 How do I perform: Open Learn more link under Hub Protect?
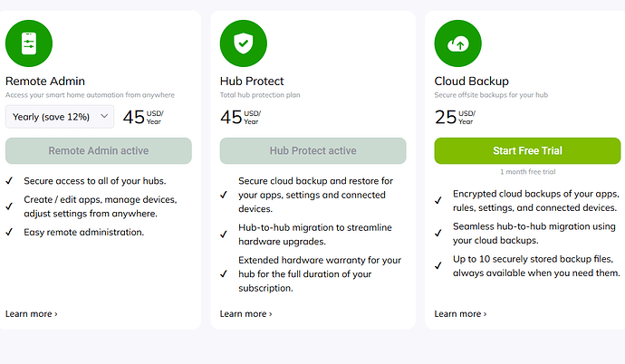[246, 313]
